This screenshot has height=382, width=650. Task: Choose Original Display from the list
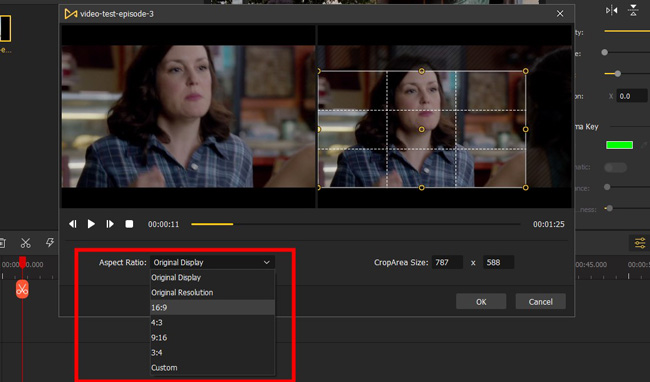[212, 278]
